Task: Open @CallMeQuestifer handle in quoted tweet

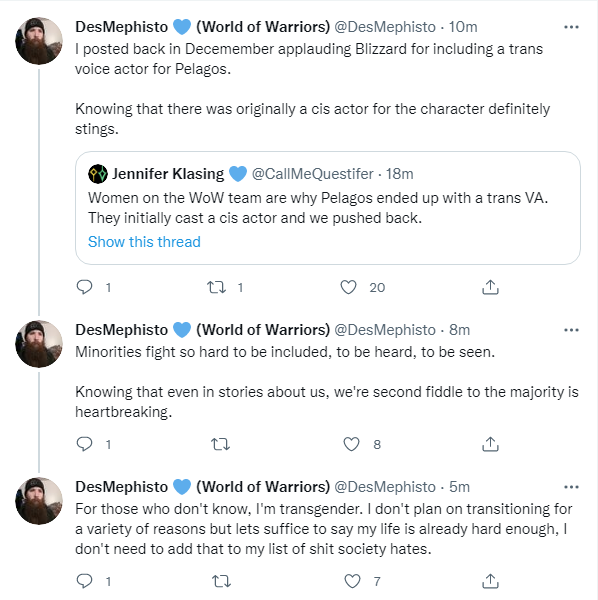Action: tap(313, 174)
